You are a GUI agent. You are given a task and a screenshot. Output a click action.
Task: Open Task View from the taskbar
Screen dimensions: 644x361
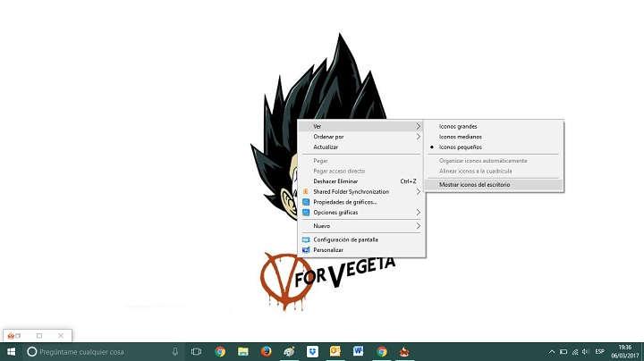(x=196, y=351)
